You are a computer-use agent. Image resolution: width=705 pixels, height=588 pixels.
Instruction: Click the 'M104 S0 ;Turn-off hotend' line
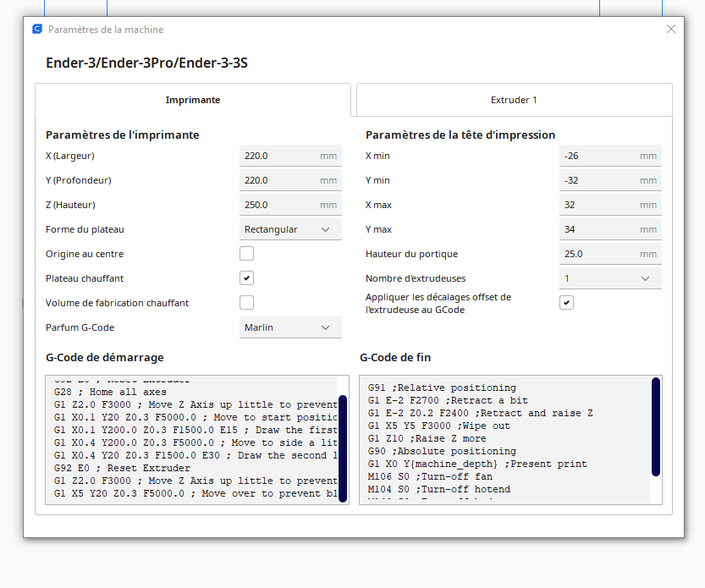438,489
